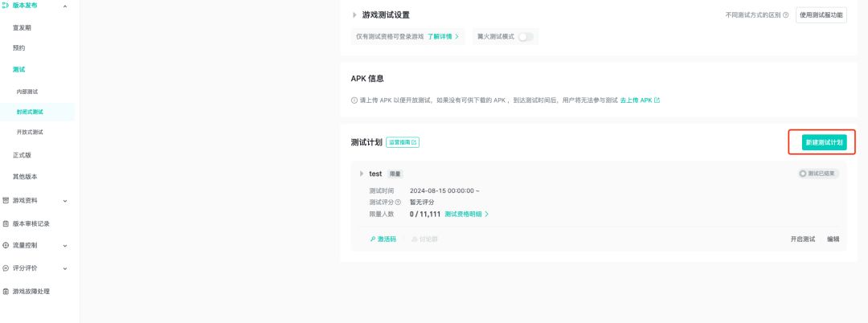Click the 游戏资料 sidebar icon
Viewport: 868px width, 323px height.
[6, 200]
